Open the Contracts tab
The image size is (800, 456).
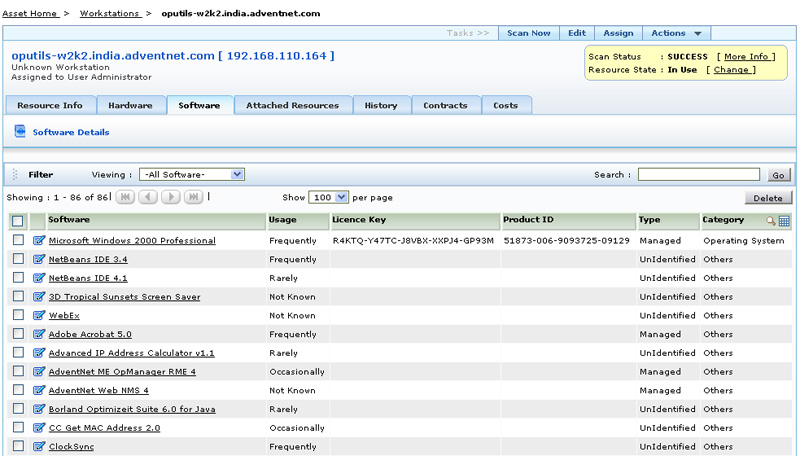445,105
